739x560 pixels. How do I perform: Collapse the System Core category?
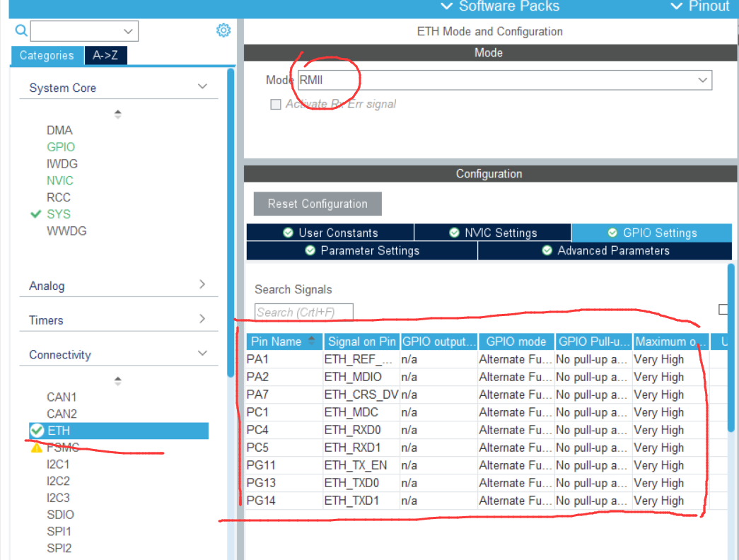(119, 88)
